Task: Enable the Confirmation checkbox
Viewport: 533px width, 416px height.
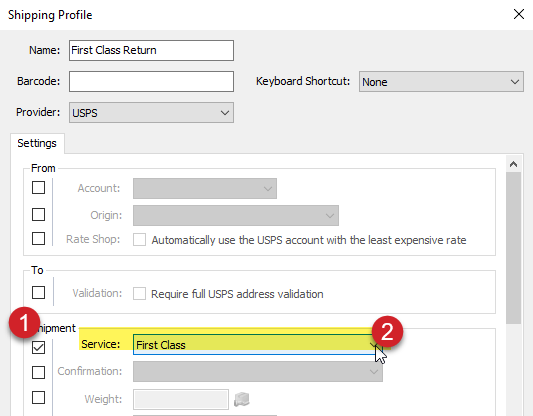Action: pyautogui.click(x=38, y=372)
